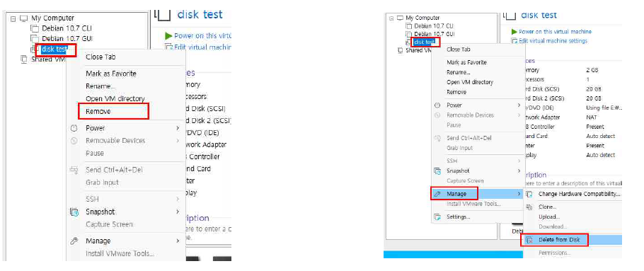Choose Clone... in the Manage submenu

548,207
